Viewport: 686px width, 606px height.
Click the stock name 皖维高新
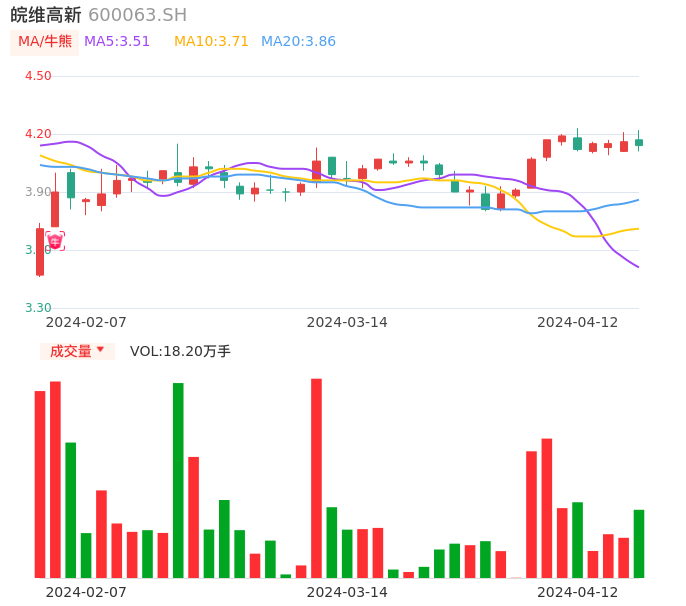[46, 15]
